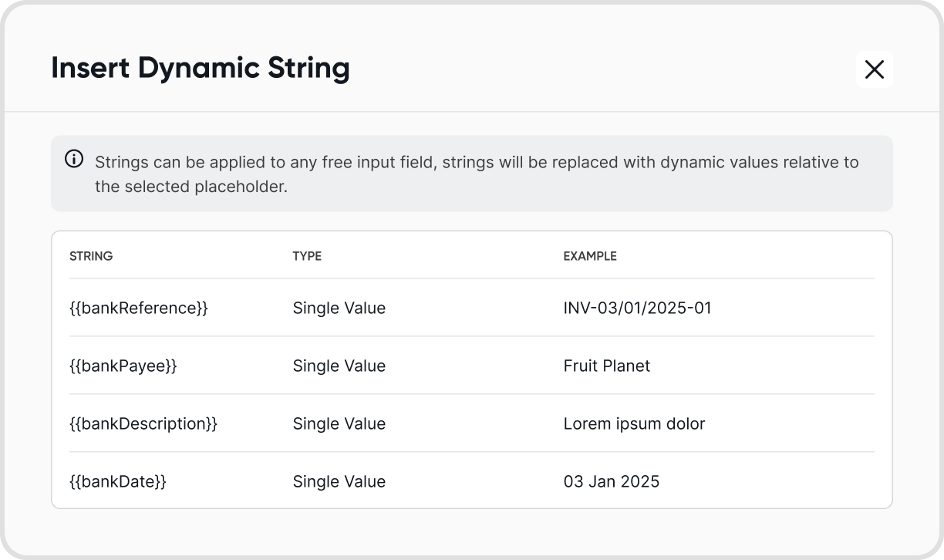
Task: Select the {{bankReference}} string
Action: (139, 309)
